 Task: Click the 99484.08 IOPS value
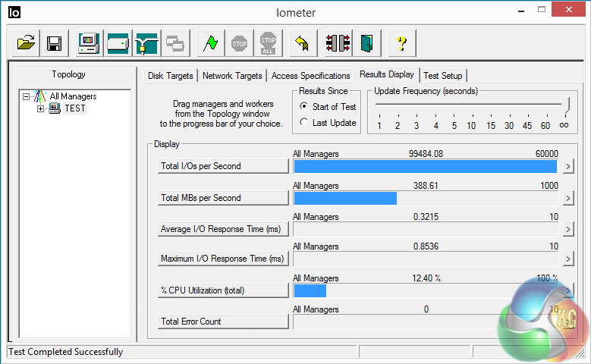click(x=426, y=154)
